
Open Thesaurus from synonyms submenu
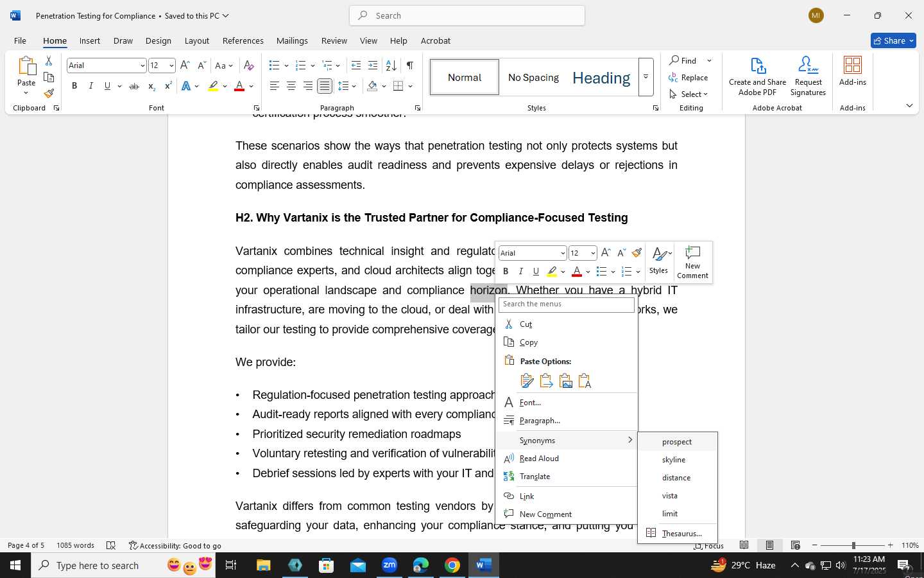click(677, 533)
